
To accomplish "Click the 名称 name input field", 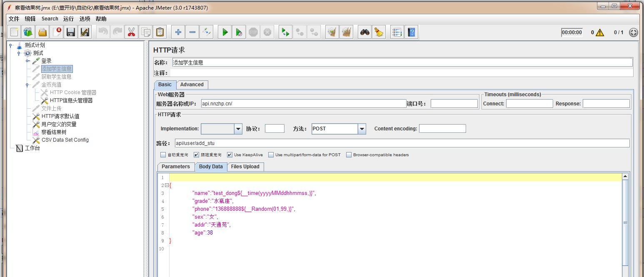I will pos(402,62).
